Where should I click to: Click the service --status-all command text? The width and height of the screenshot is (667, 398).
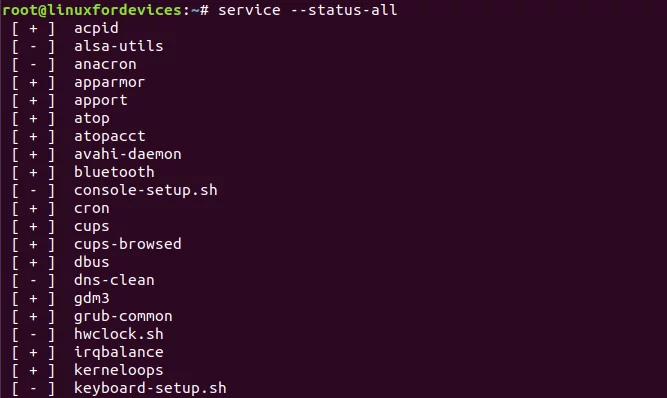point(308,10)
